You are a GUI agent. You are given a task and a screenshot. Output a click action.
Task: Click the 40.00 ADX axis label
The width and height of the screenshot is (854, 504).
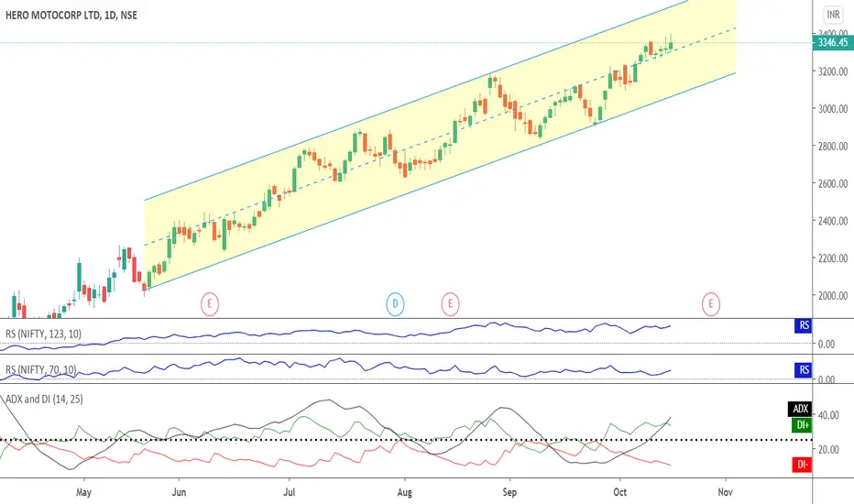(x=828, y=415)
